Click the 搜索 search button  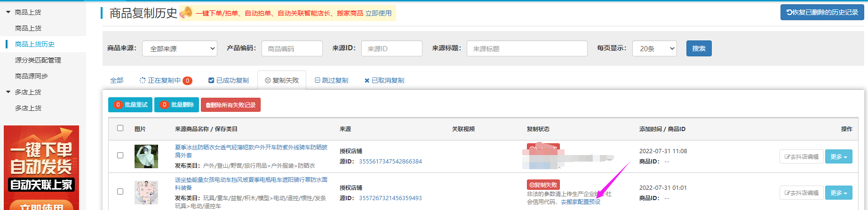point(699,48)
